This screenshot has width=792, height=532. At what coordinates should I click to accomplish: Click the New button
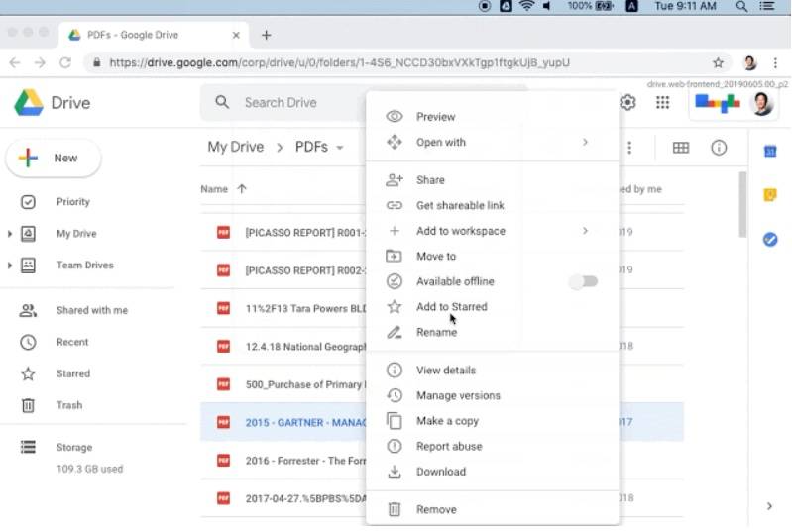click(x=54, y=158)
